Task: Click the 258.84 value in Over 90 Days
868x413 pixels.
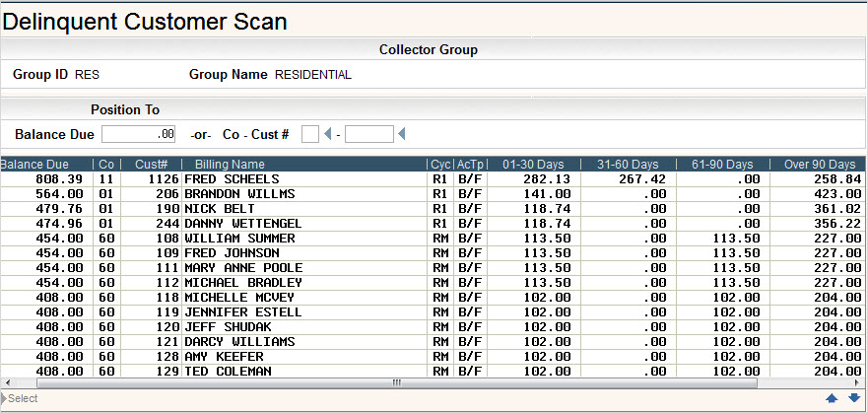Action: [x=837, y=179]
